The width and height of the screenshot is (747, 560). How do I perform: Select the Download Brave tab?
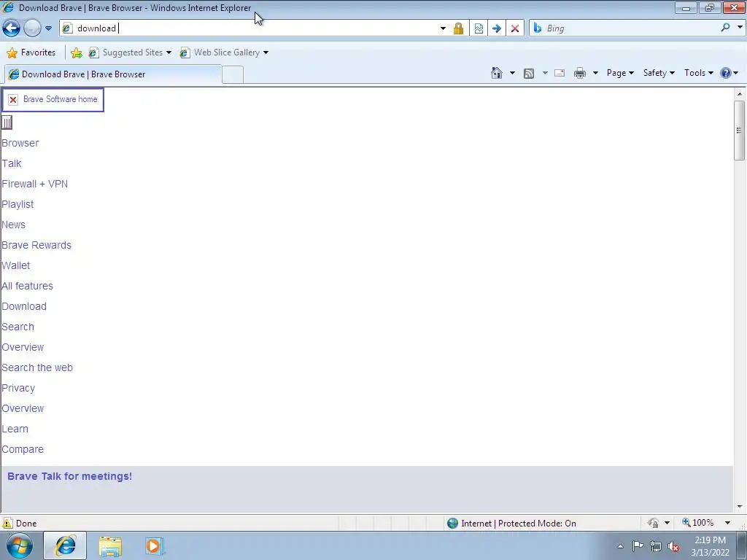pos(113,74)
